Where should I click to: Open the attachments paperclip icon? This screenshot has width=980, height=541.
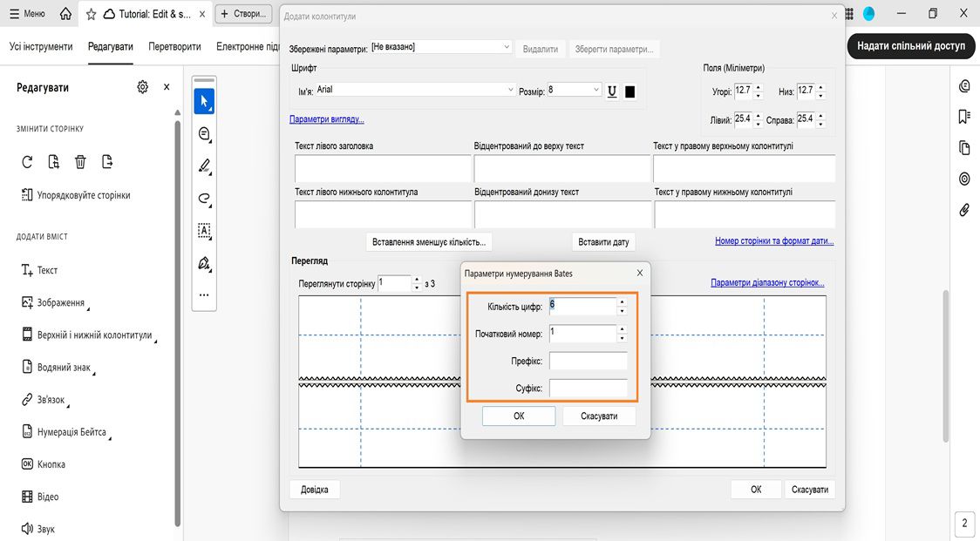pos(964,210)
